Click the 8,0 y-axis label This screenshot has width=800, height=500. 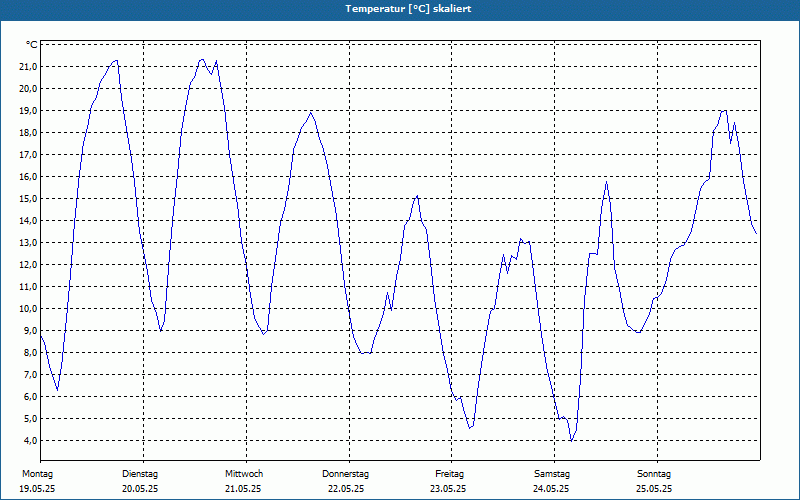pos(30,353)
